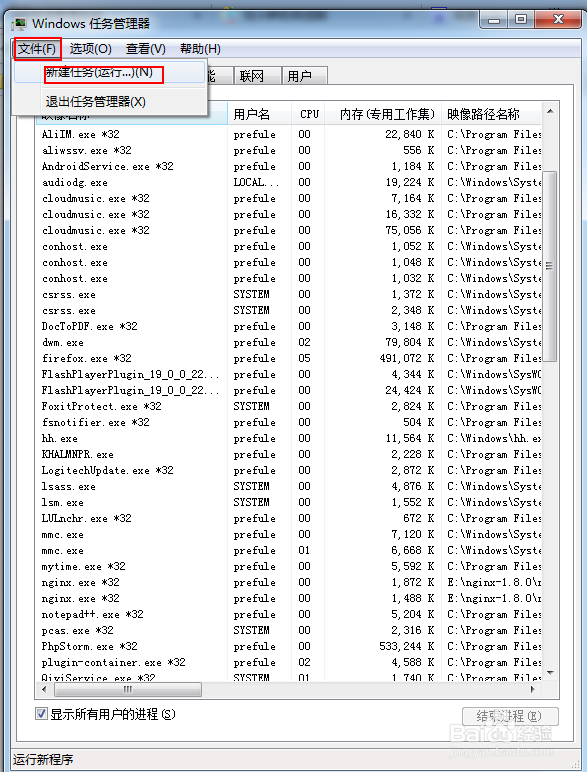The width and height of the screenshot is (587, 772).
Task: Select the LULnchr.exe *32 process
Action: pos(289,518)
